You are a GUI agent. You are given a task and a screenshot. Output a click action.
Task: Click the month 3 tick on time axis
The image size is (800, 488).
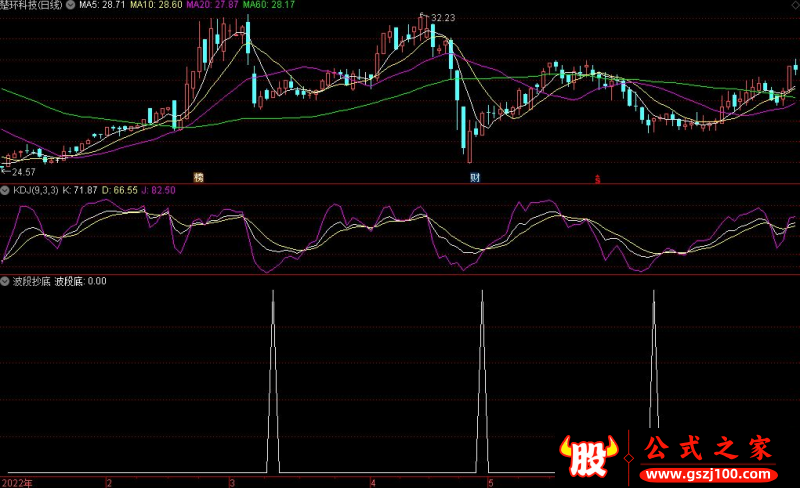click(231, 482)
